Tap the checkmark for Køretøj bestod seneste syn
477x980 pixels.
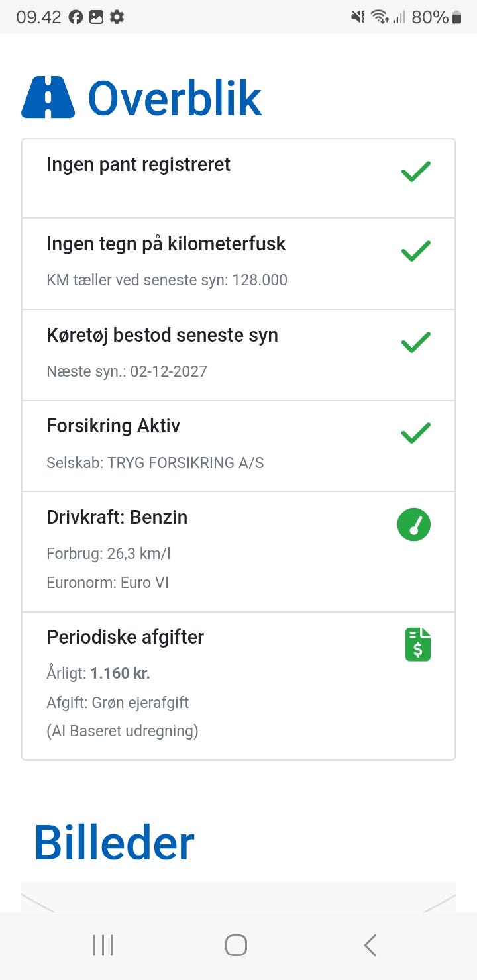[x=415, y=342]
